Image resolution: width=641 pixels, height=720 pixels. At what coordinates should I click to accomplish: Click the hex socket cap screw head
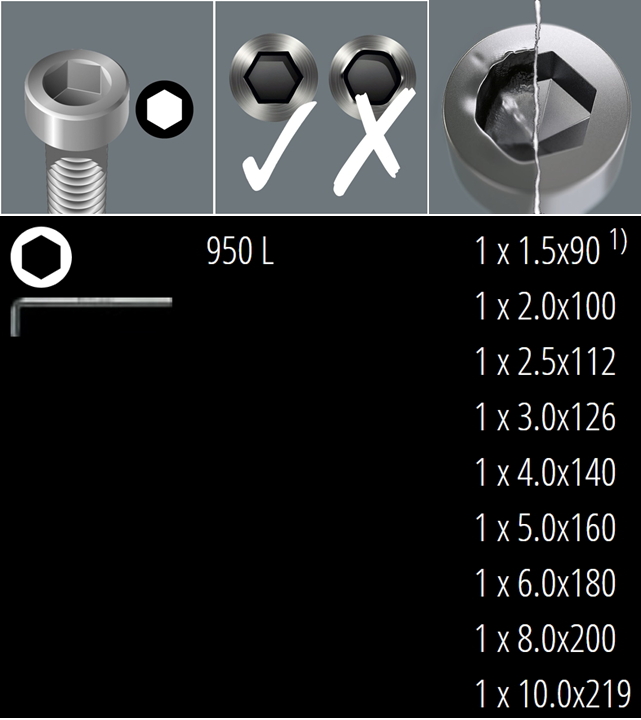coord(77,100)
